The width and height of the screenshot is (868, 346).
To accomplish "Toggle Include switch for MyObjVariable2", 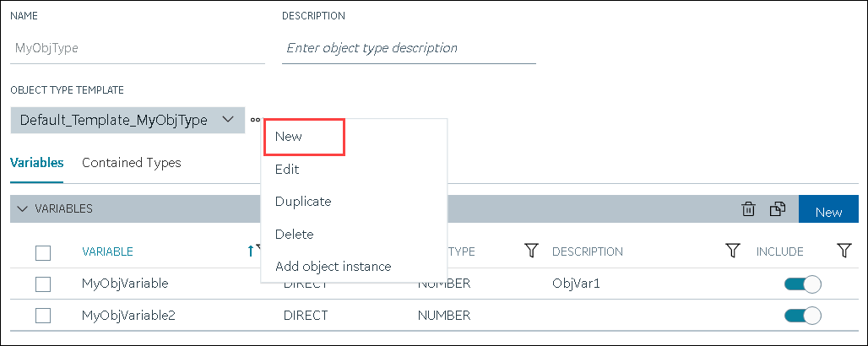I will 803,316.
